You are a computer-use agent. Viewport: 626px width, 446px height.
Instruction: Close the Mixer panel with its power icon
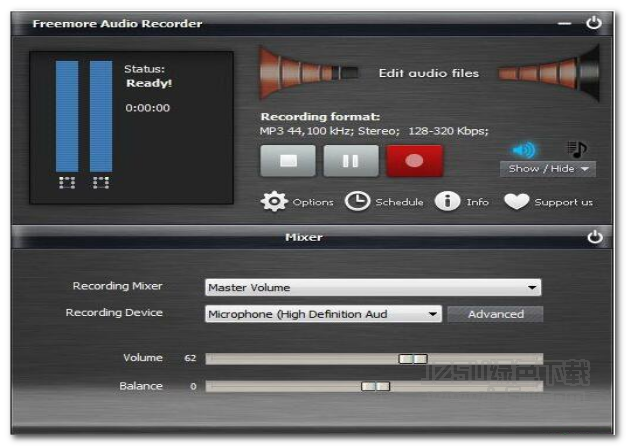(x=595, y=237)
